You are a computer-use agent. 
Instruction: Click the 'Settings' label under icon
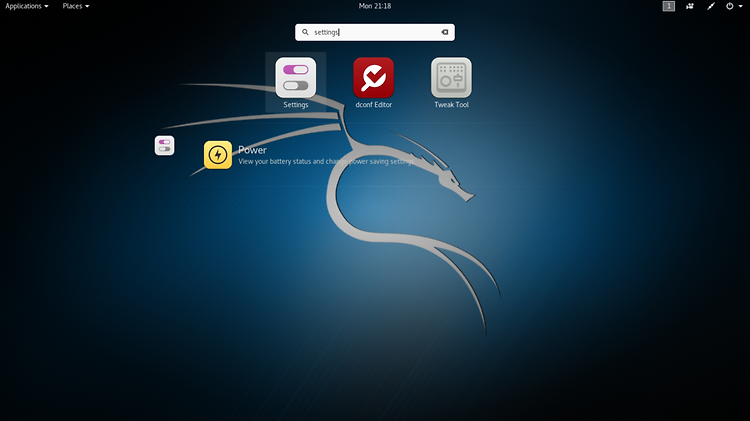click(296, 105)
